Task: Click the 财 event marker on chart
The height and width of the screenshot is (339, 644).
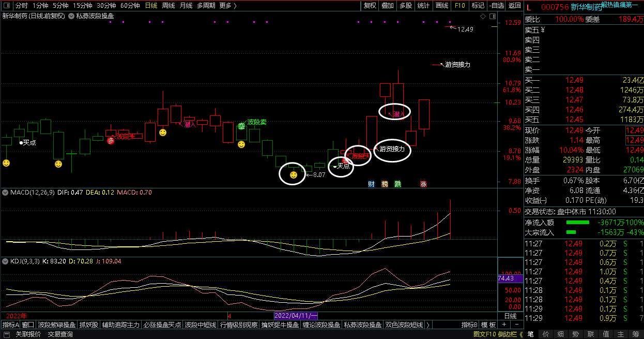Action: tap(371, 184)
